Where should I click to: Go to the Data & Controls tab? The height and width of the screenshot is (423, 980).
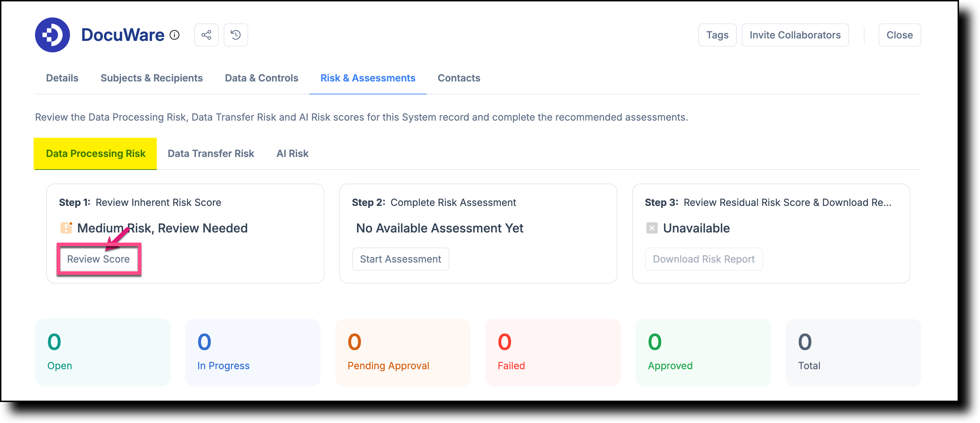261,78
